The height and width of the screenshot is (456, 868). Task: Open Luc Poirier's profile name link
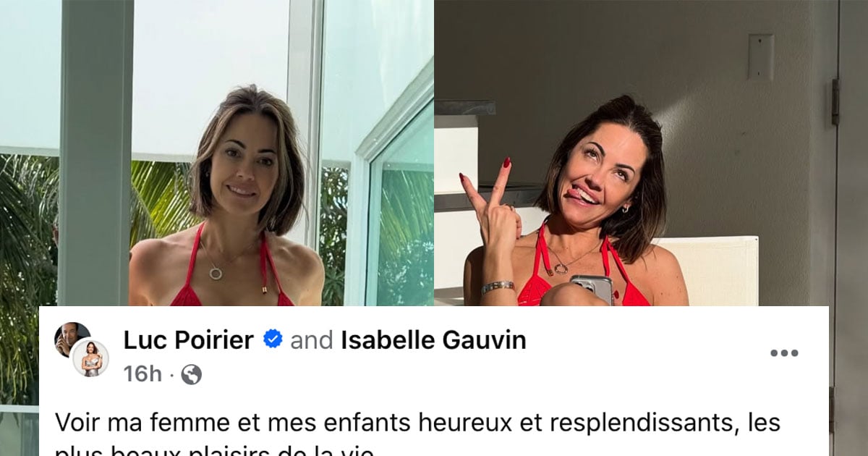[x=188, y=339]
